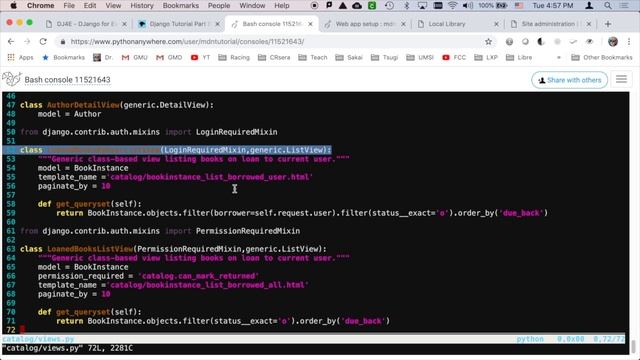Open the PythonAnywhere hamburger menu
Viewport: 640px width, 360px height.
tap(621, 80)
